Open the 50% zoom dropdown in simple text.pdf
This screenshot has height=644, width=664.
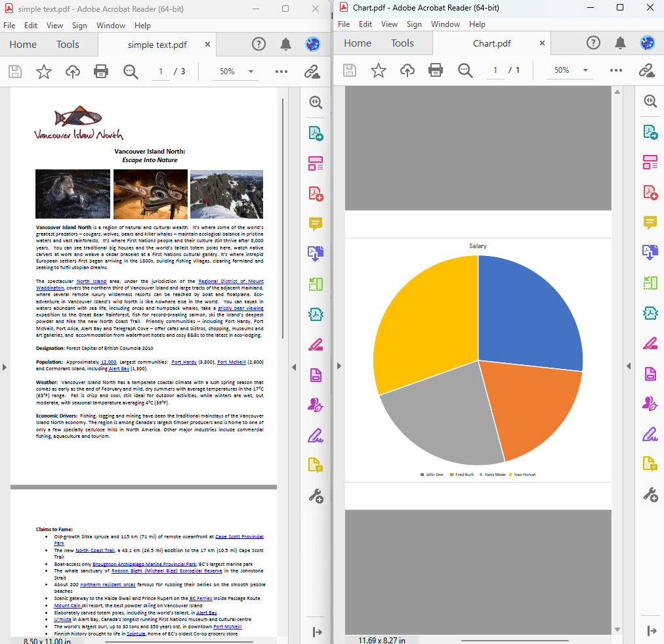click(251, 72)
